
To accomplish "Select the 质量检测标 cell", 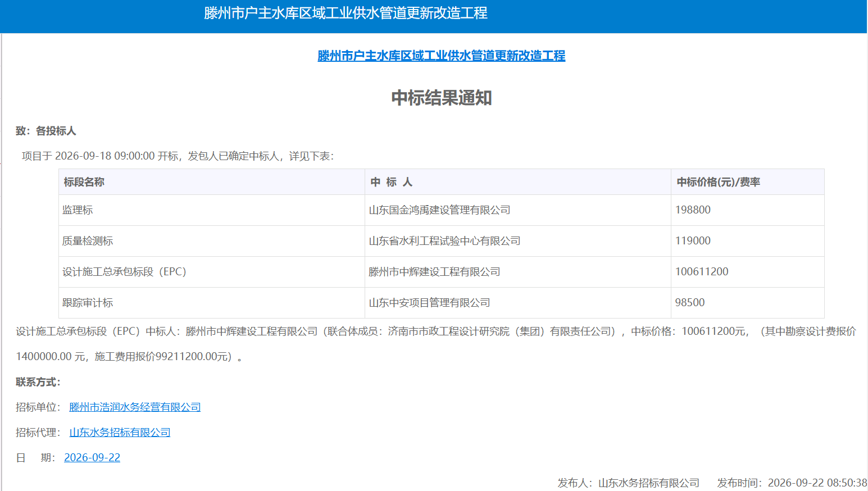I will 212,241.
